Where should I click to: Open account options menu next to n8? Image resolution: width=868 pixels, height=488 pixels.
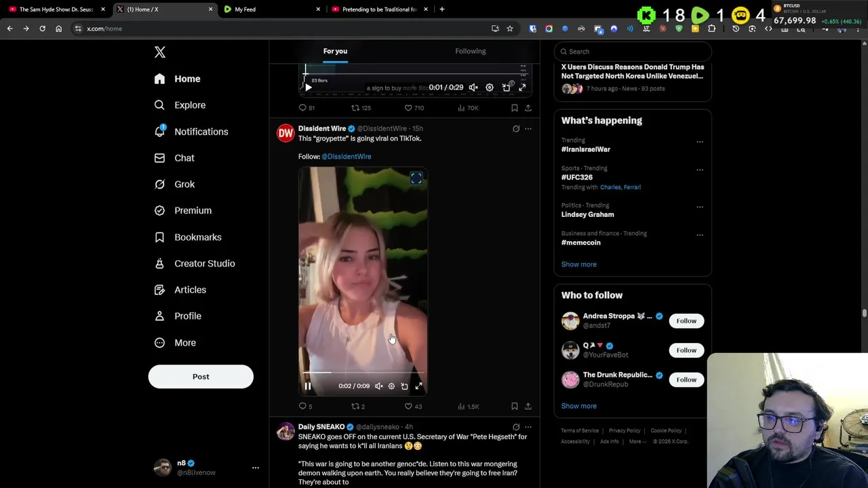(255, 468)
